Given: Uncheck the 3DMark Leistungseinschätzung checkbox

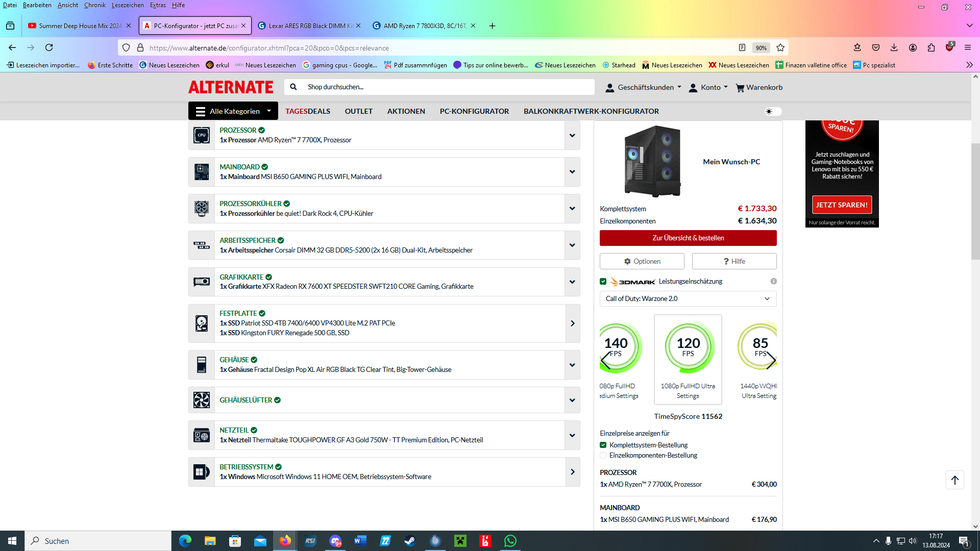Looking at the screenshot, I should click(x=603, y=282).
